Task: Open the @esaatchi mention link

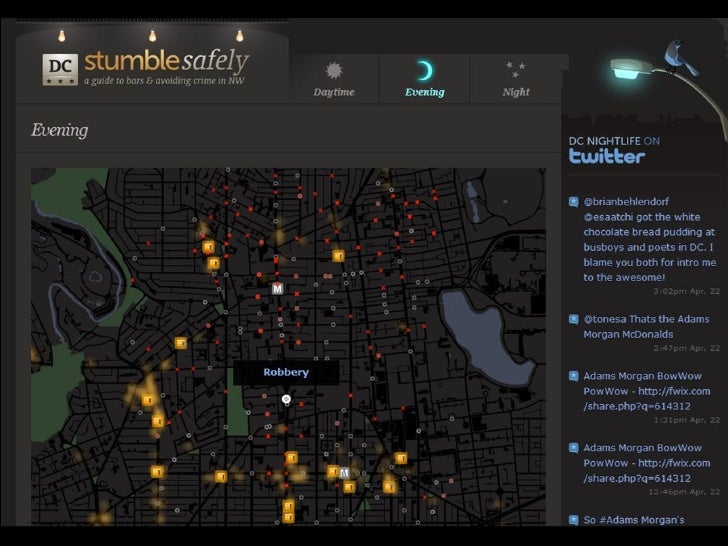Action: point(609,217)
